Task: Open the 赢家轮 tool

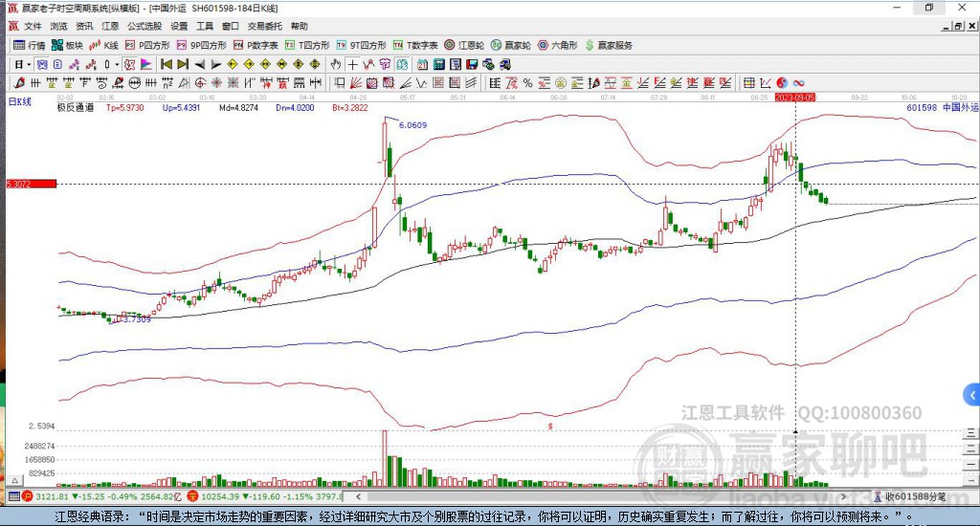Action: [x=511, y=45]
